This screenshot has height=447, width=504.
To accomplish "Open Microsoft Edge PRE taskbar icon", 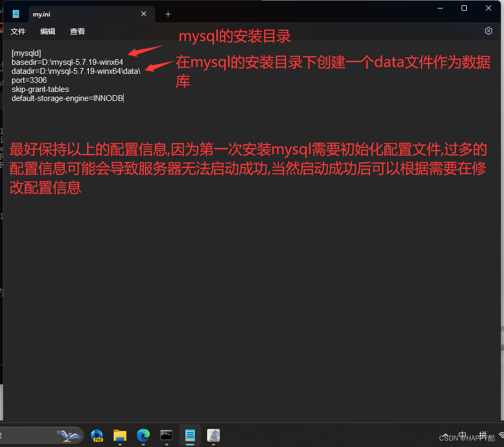I will [x=97, y=435].
